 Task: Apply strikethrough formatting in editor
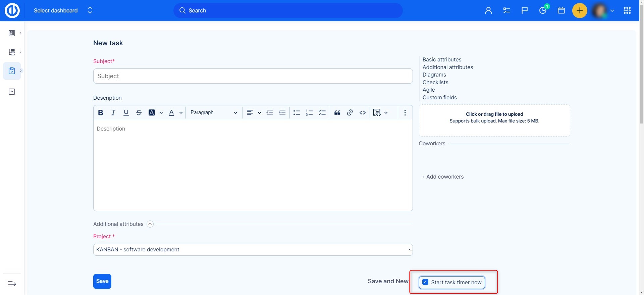[x=139, y=113]
